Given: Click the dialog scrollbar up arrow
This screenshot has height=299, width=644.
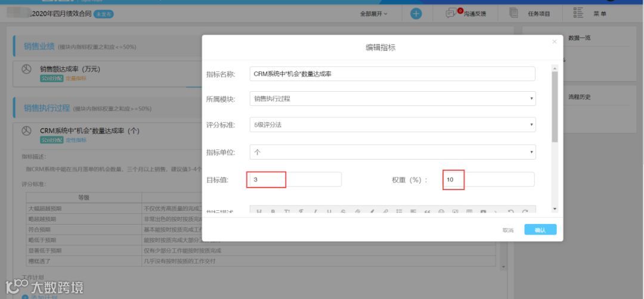Looking at the screenshot, I should point(555,68).
